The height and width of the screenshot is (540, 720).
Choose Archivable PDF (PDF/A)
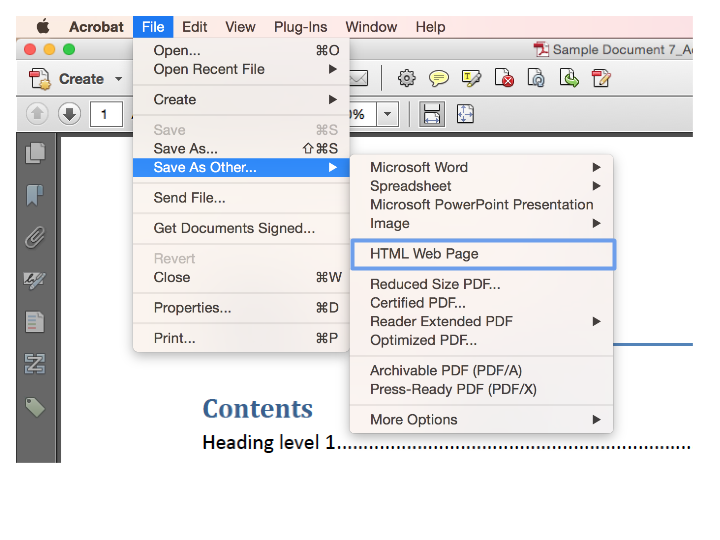(x=482, y=370)
